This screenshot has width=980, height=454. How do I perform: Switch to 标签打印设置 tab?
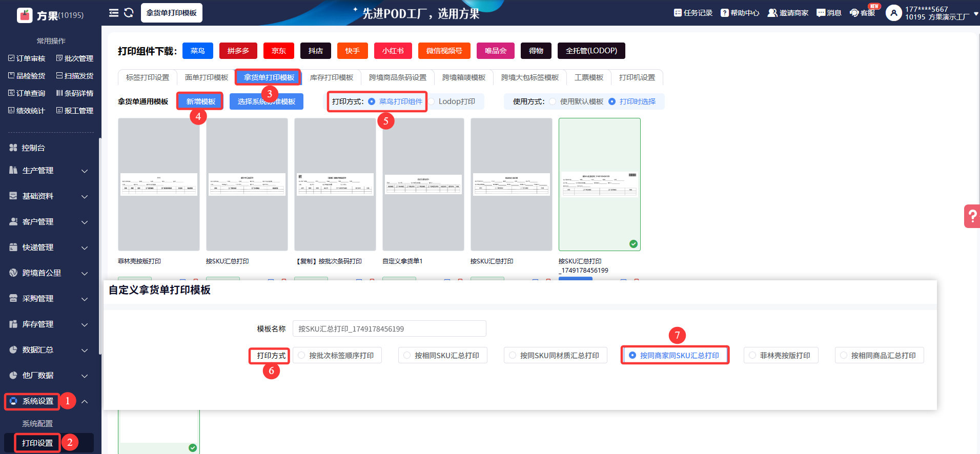tap(148, 77)
